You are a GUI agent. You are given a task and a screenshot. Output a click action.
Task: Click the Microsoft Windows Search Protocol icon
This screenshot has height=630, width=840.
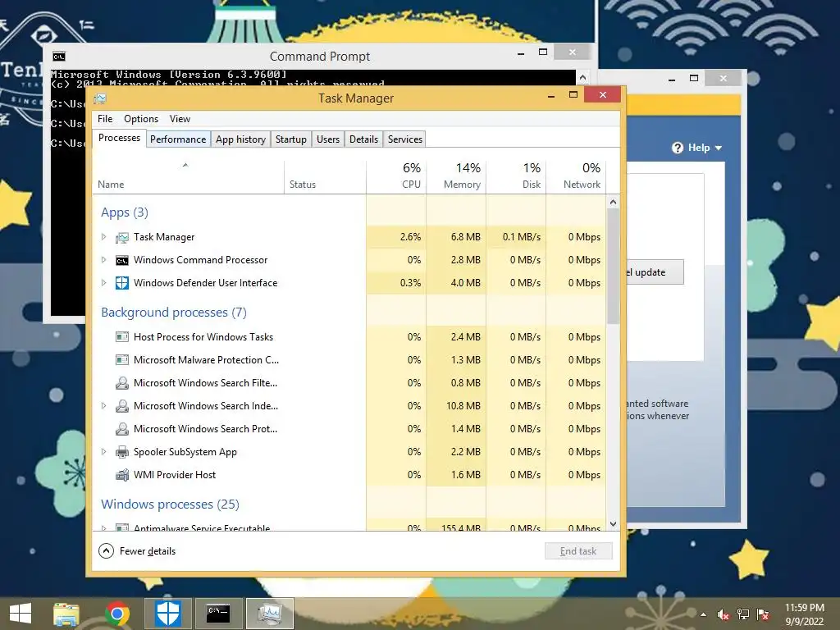tap(122, 429)
